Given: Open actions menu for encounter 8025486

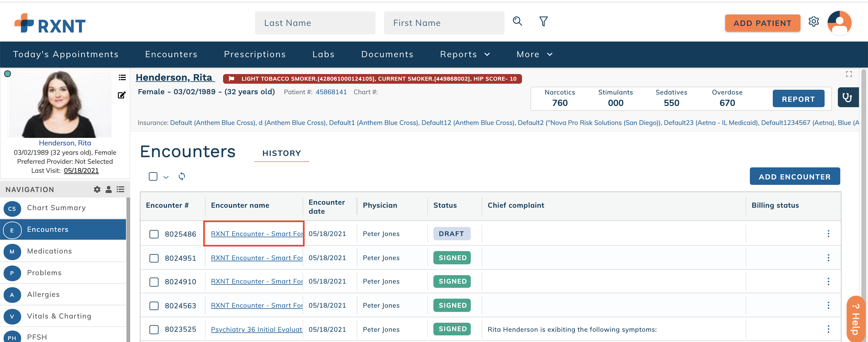Looking at the screenshot, I should point(828,234).
